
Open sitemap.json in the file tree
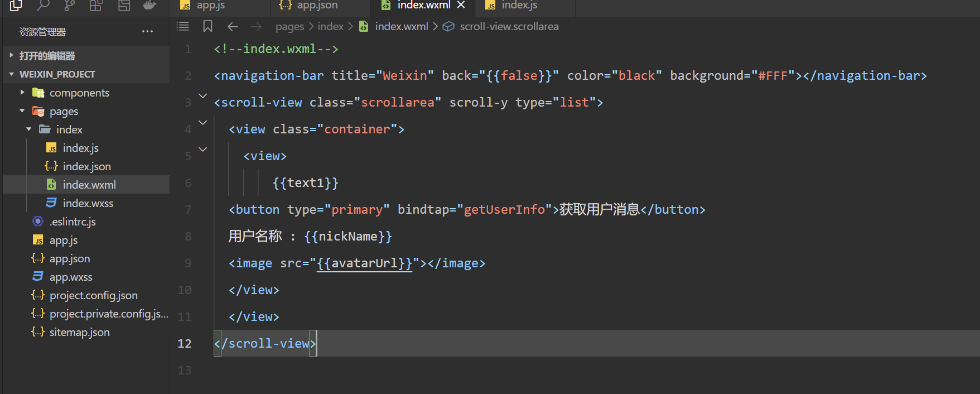86,332
